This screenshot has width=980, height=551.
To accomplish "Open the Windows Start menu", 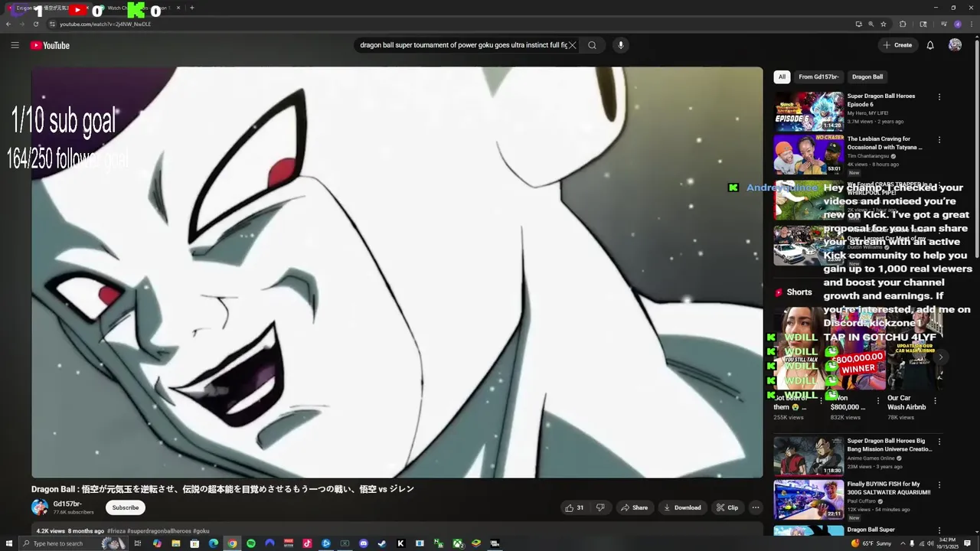I will click(x=8, y=543).
